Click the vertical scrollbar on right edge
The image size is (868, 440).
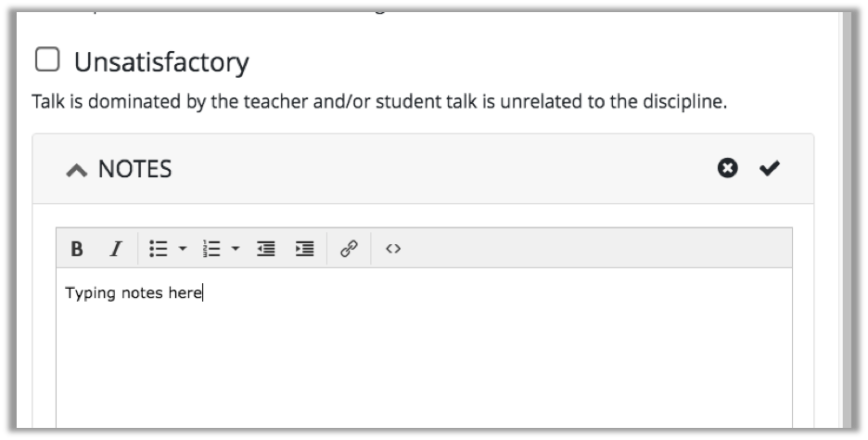tap(846, 220)
